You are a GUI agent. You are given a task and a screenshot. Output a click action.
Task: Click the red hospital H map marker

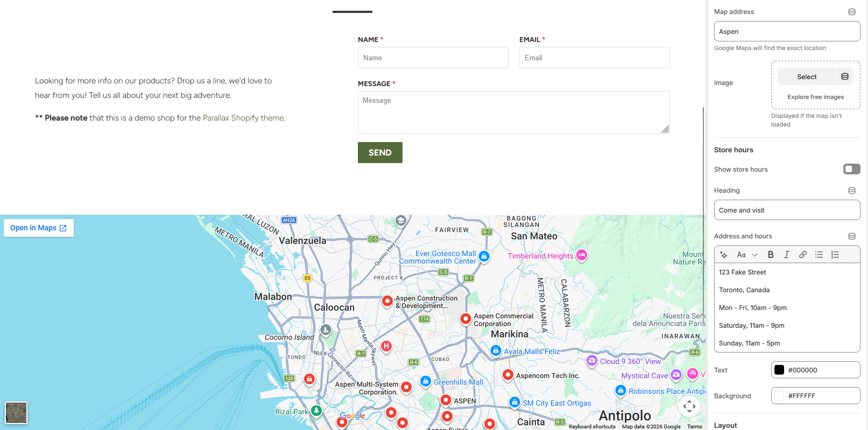point(386,347)
